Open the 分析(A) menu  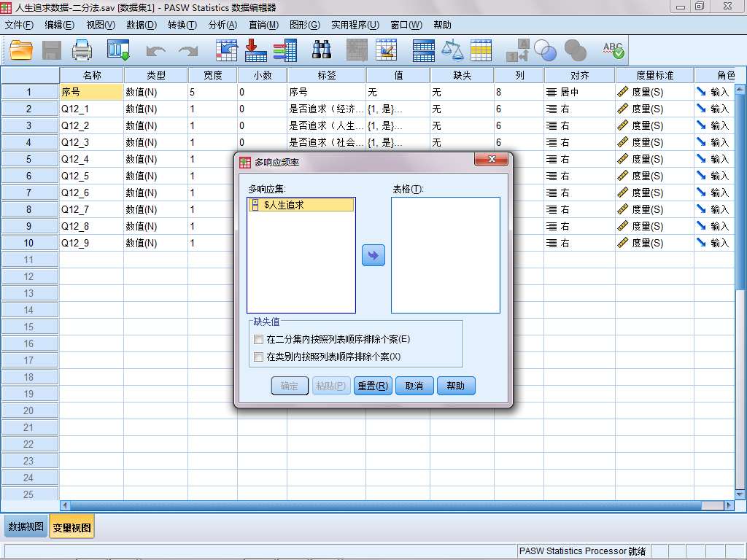point(223,25)
